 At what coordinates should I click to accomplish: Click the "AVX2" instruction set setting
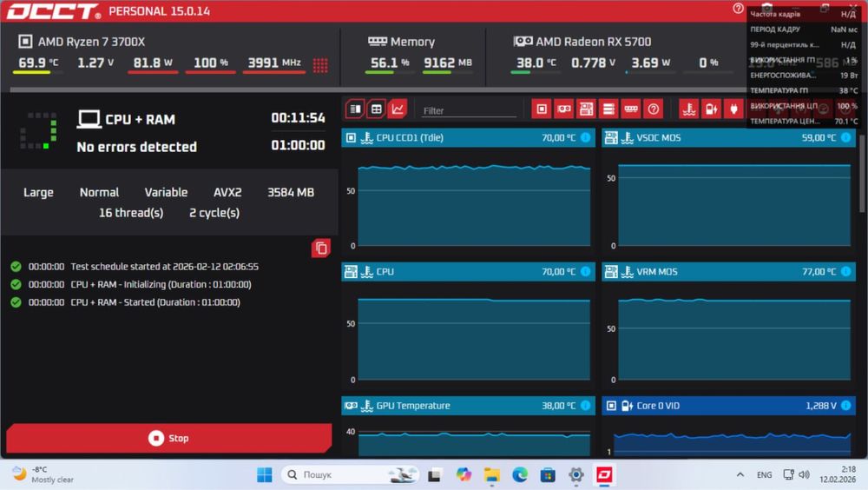[227, 192]
